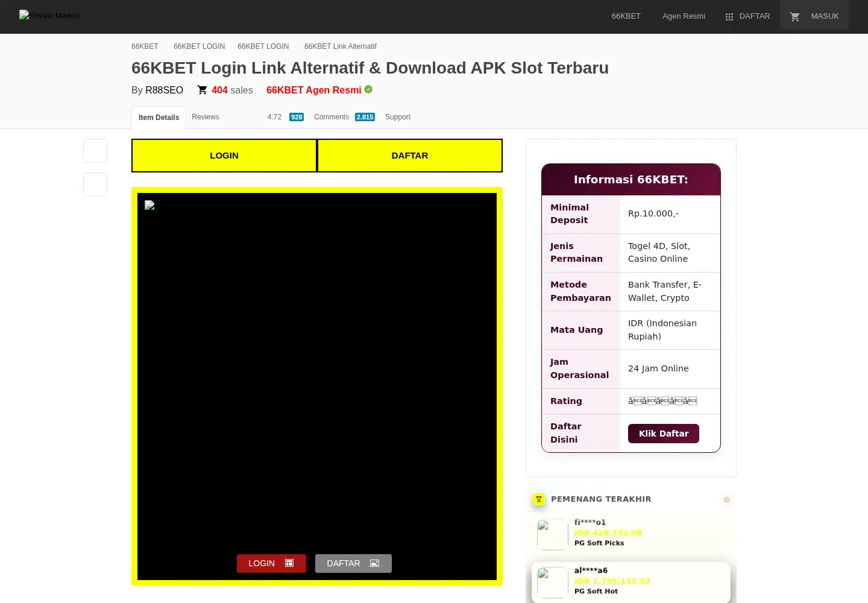Click the page title 66KBET Login Link Alternatif

click(370, 68)
